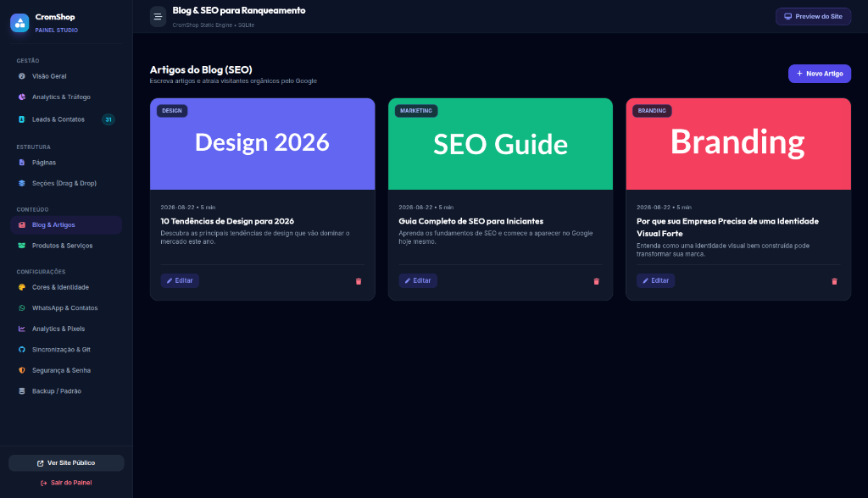Click 'CromShop Static Engine • SQLite' subtitle

(x=213, y=25)
